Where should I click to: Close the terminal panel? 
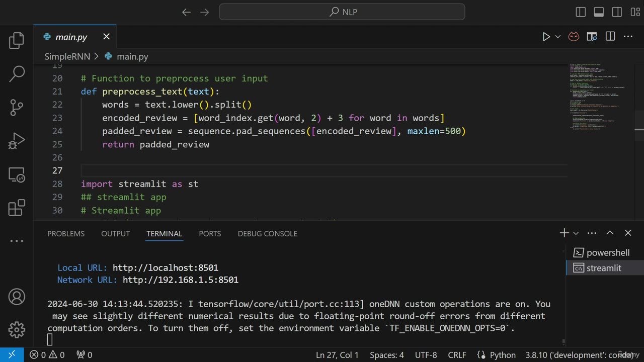[628, 233]
